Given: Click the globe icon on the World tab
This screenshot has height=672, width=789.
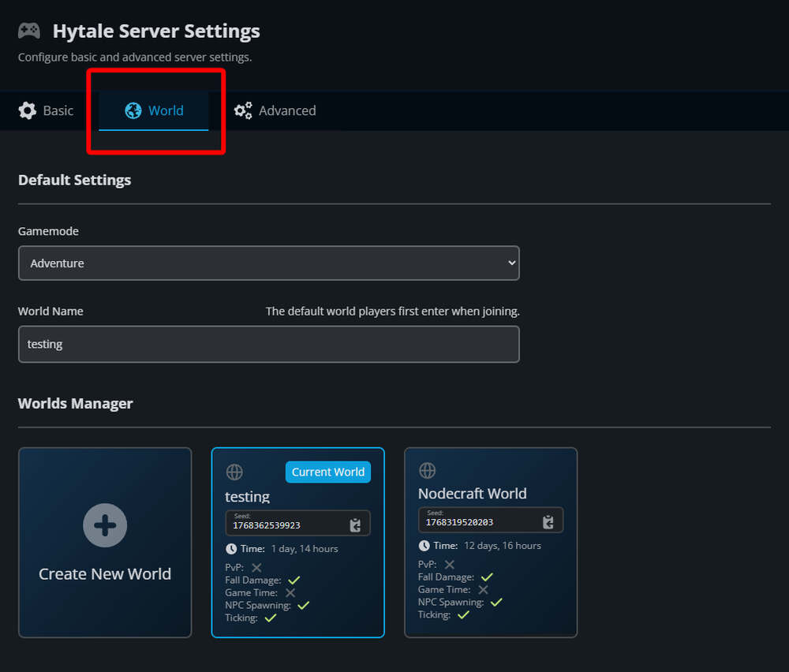Looking at the screenshot, I should pyautogui.click(x=133, y=110).
